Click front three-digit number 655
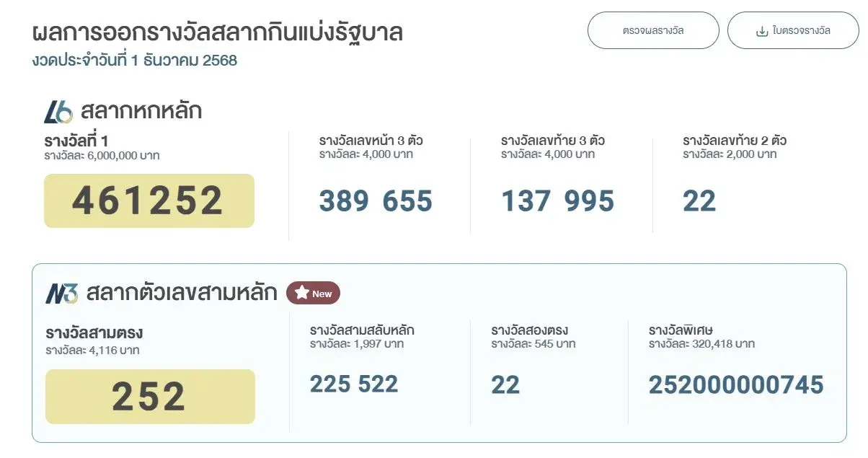Viewport: 868px width, 458px height. pyautogui.click(x=408, y=202)
